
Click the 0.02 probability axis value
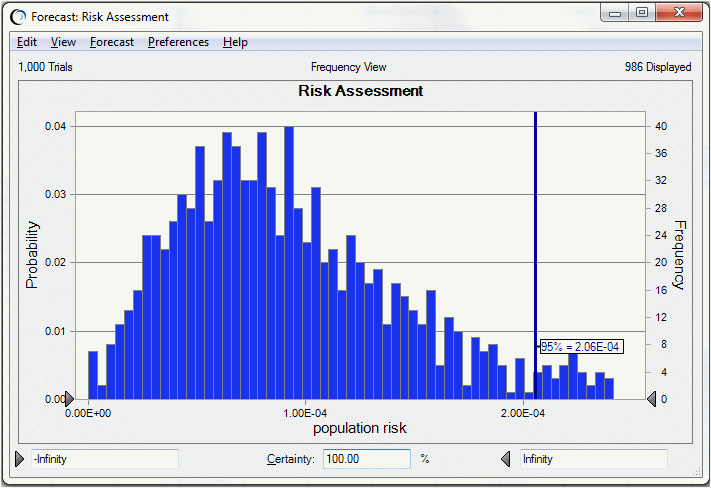click(x=55, y=263)
